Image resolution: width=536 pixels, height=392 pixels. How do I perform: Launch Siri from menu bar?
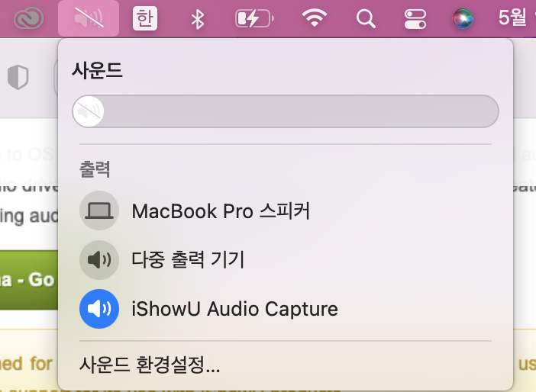(463, 18)
